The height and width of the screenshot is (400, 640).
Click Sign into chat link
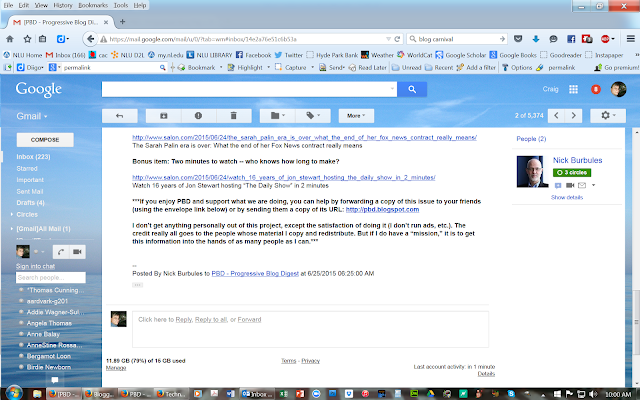click(x=36, y=266)
